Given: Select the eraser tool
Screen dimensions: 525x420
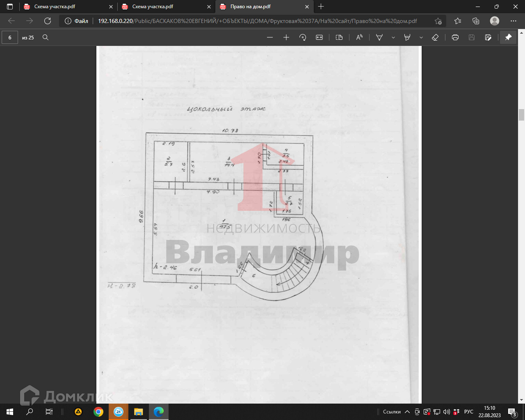Looking at the screenshot, I should (435, 37).
